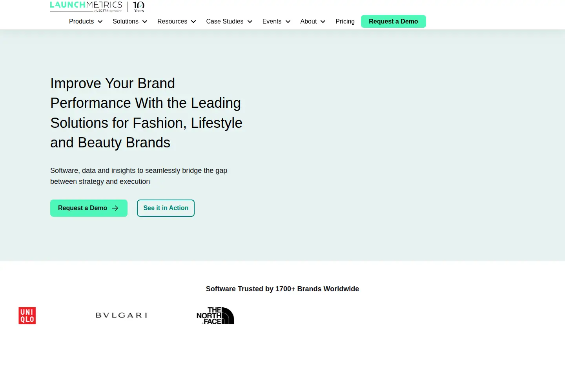Click the "Improve Your Brand Performance" headline
Viewport: 565px width, 392px height.
coord(146,113)
